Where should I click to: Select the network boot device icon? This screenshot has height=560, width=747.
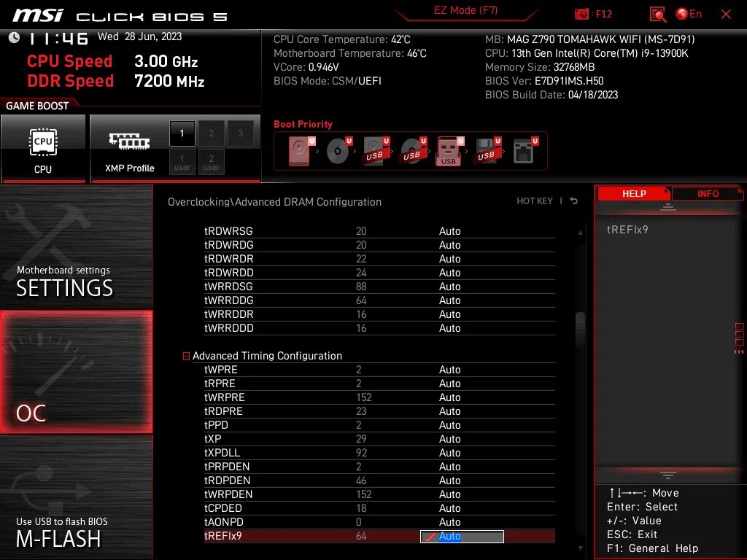click(x=525, y=151)
